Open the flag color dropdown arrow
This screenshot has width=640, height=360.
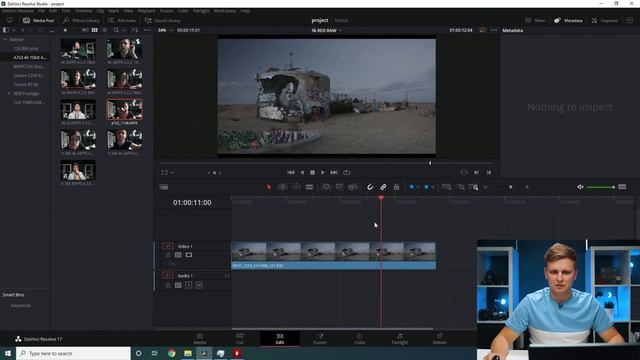[x=418, y=187]
